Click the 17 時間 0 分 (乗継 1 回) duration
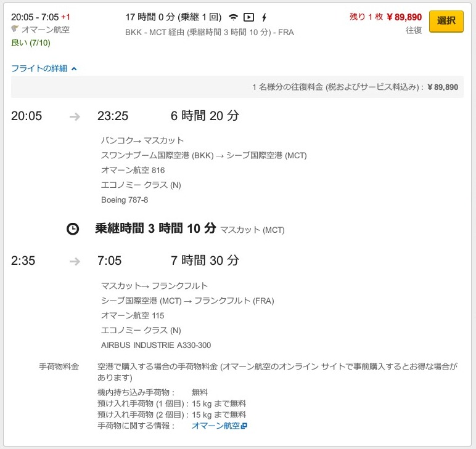 (x=173, y=17)
